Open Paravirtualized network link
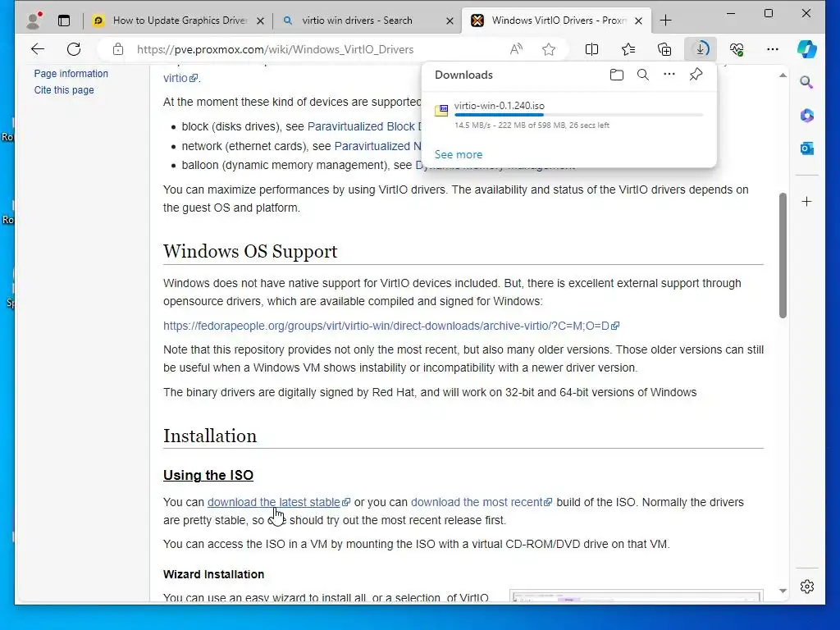Viewport: 840px width, 630px height. click(377, 146)
